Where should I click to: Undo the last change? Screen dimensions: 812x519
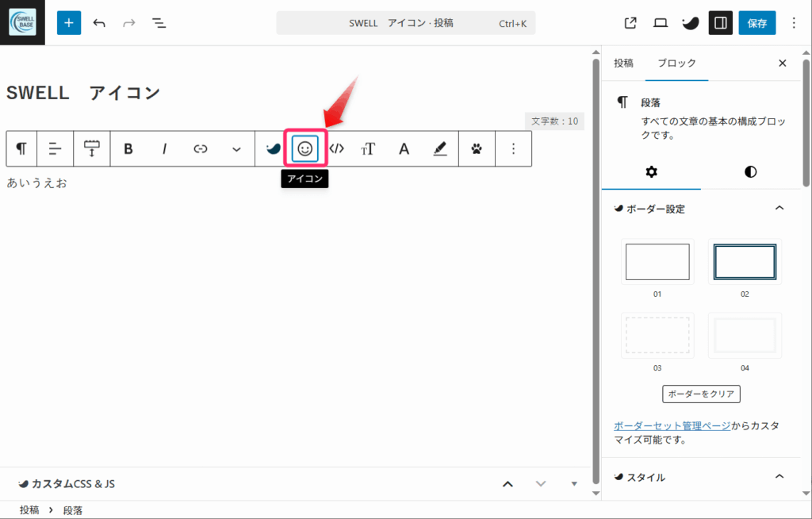point(99,23)
